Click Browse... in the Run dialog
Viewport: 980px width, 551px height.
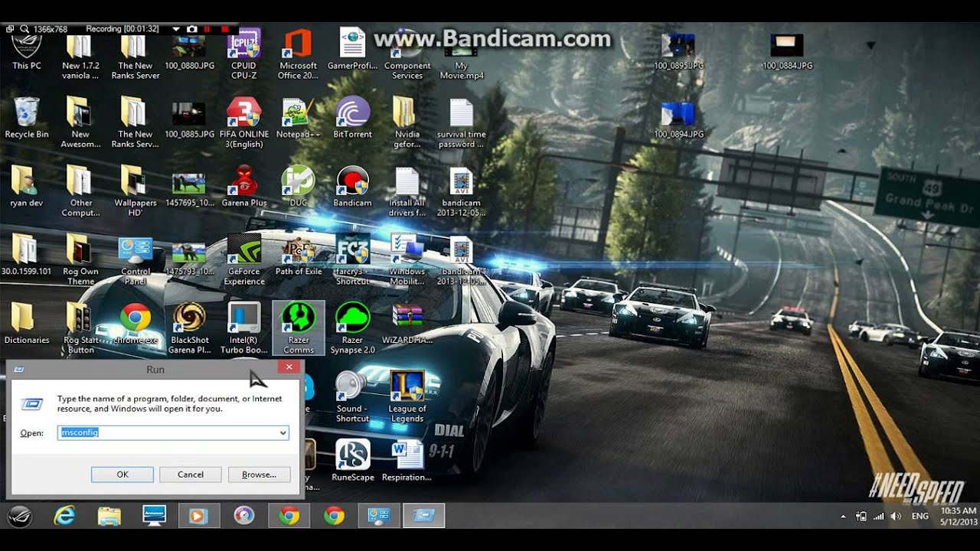[x=259, y=474]
